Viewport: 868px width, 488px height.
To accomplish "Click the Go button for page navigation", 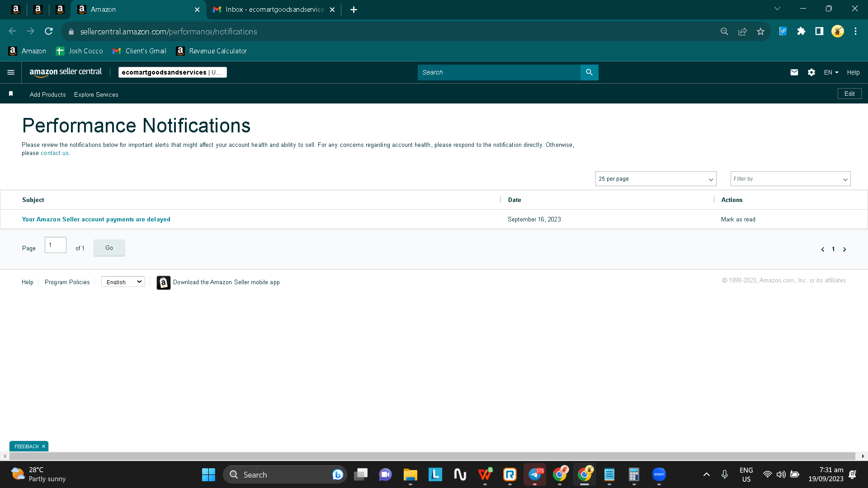I will pos(109,248).
